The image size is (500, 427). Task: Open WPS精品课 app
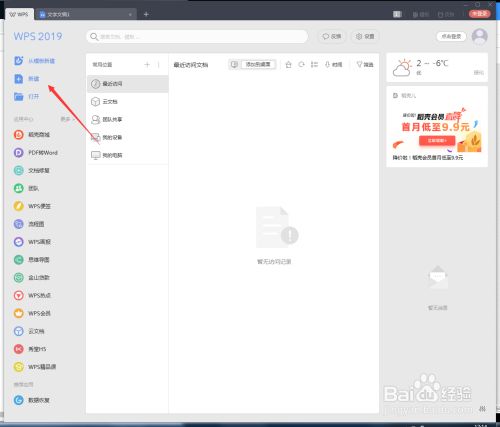pyautogui.click(x=35, y=367)
